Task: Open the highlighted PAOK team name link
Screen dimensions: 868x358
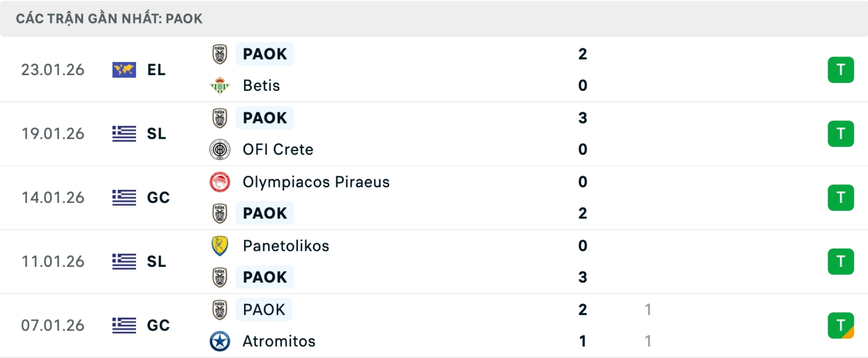Action: pyautogui.click(x=264, y=54)
